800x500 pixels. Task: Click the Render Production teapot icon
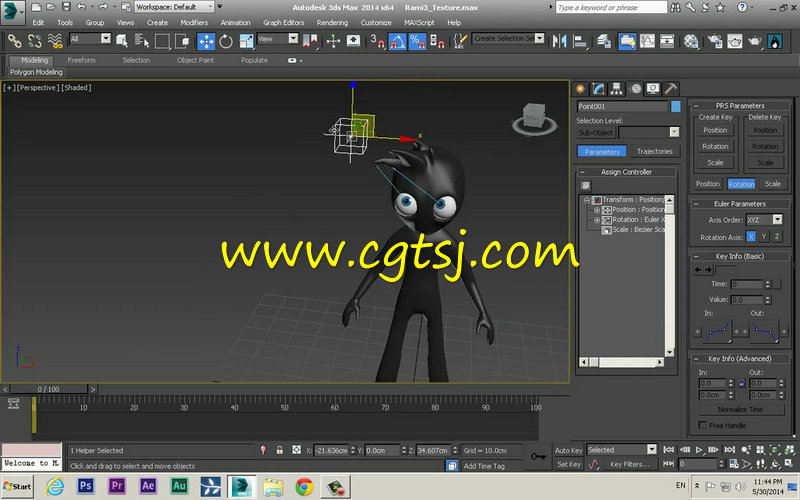tap(755, 41)
